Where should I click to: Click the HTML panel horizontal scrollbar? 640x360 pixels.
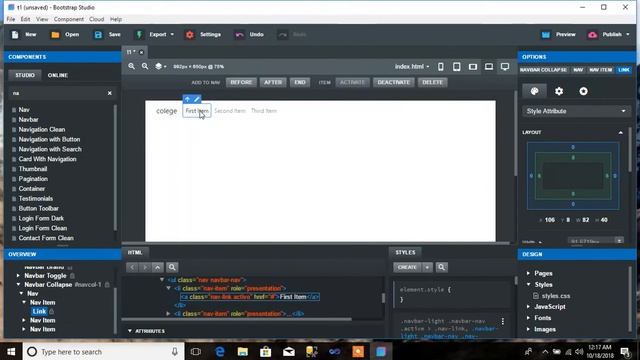[x=237, y=319]
